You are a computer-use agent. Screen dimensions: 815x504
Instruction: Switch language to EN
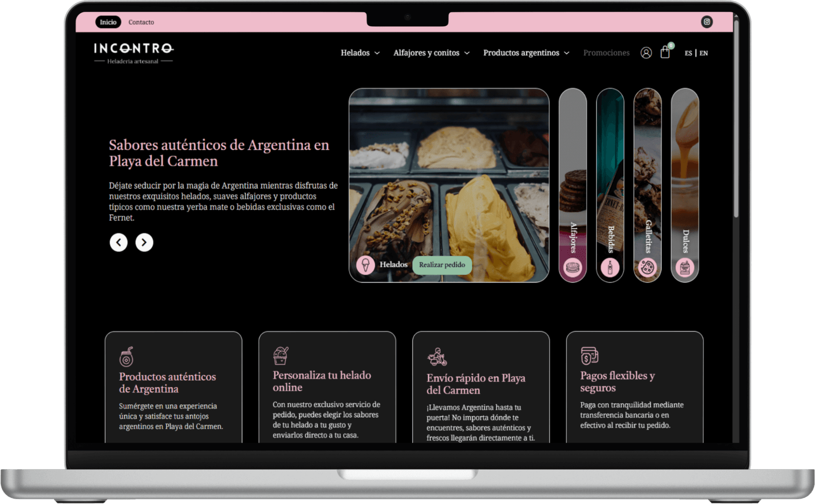703,53
